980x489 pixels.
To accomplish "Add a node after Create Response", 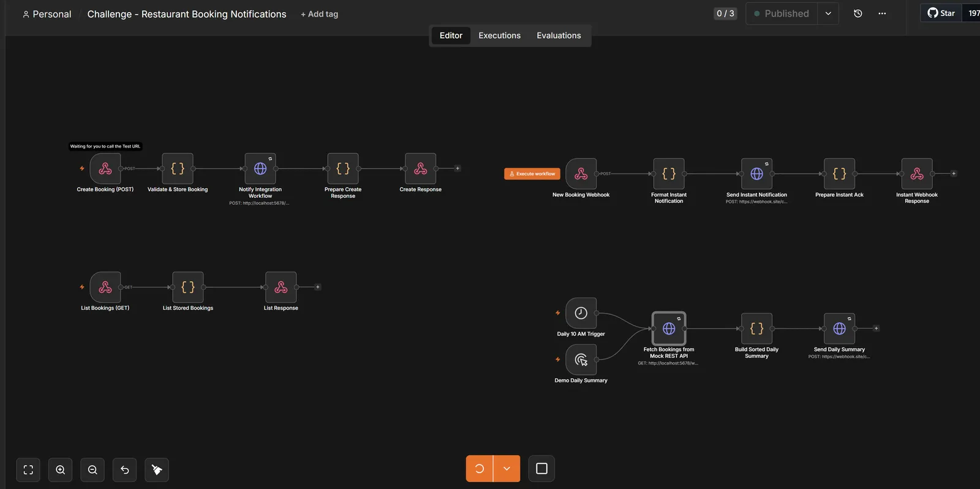I will point(458,169).
